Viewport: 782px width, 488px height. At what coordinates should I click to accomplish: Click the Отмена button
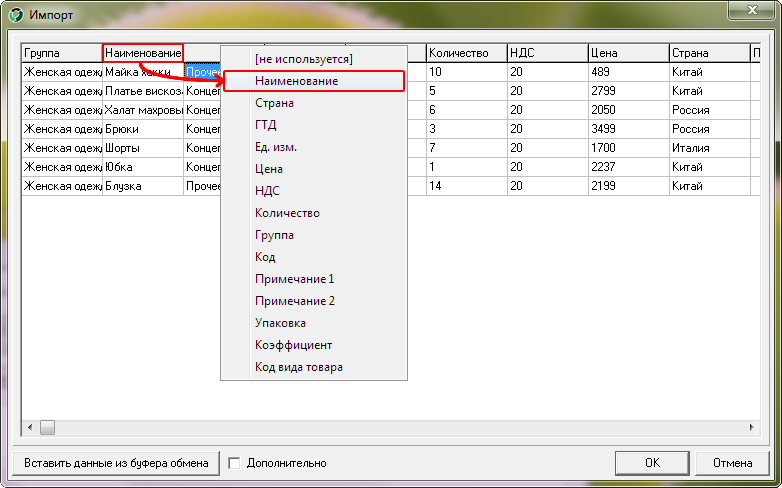[732, 463]
